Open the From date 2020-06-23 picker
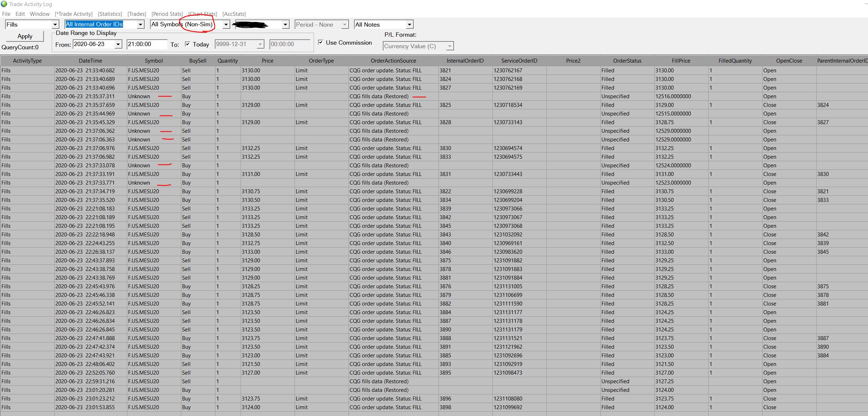 [118, 44]
